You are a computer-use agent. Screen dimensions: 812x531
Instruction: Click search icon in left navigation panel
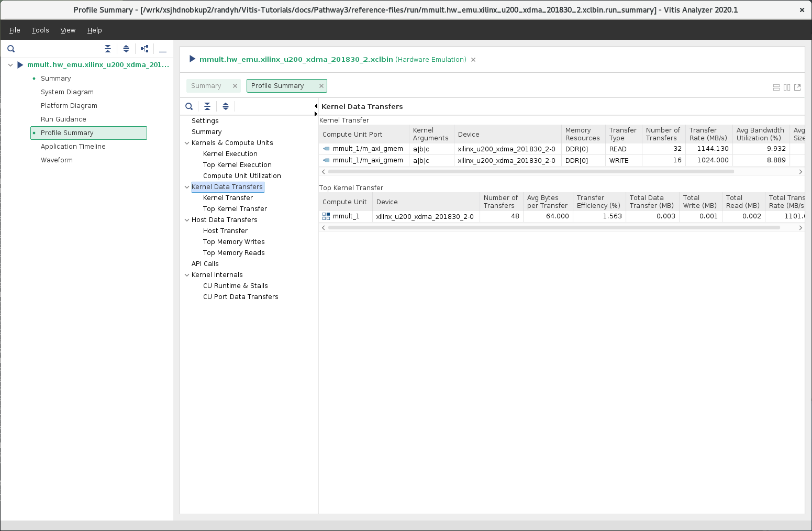pyautogui.click(x=11, y=49)
